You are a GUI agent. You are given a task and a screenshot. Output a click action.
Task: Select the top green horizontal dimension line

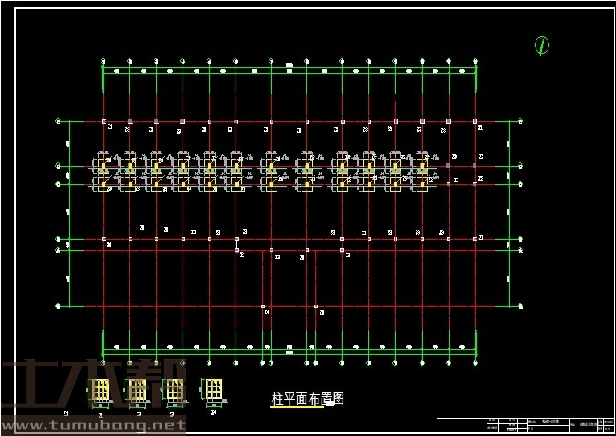click(x=289, y=70)
